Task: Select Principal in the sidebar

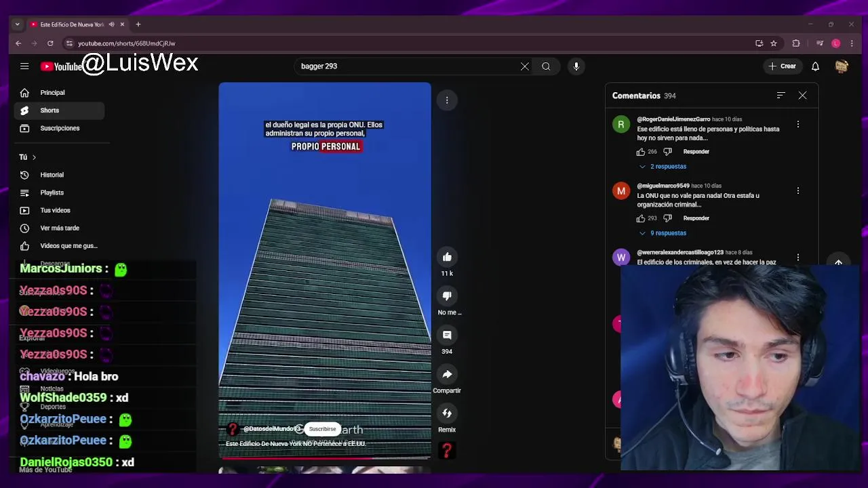Action: tap(60, 93)
